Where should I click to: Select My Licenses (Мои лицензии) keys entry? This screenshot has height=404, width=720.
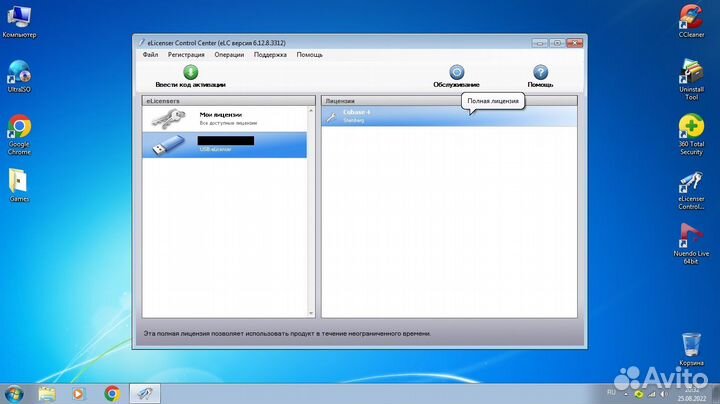click(225, 119)
